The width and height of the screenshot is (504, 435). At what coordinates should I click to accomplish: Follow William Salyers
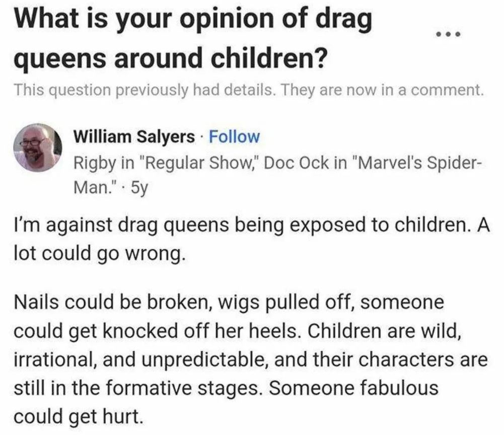(x=234, y=136)
